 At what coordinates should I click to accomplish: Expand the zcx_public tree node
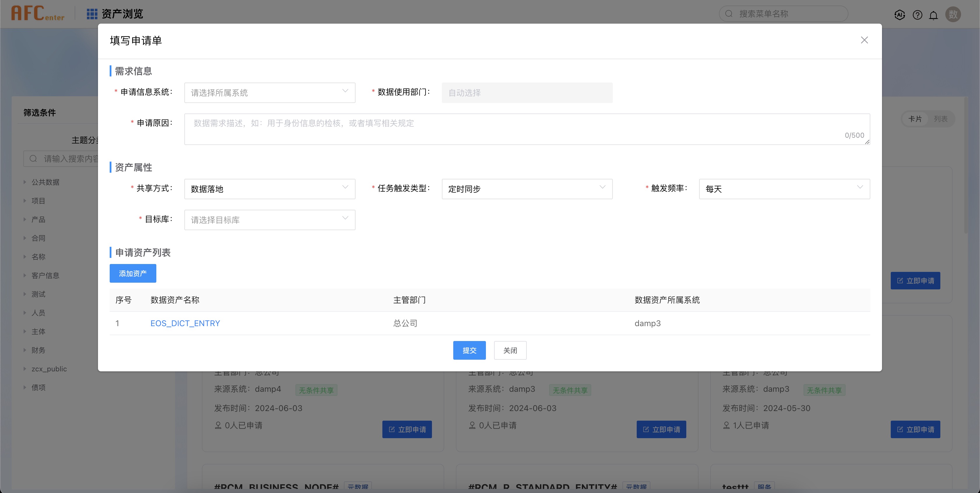click(x=25, y=369)
